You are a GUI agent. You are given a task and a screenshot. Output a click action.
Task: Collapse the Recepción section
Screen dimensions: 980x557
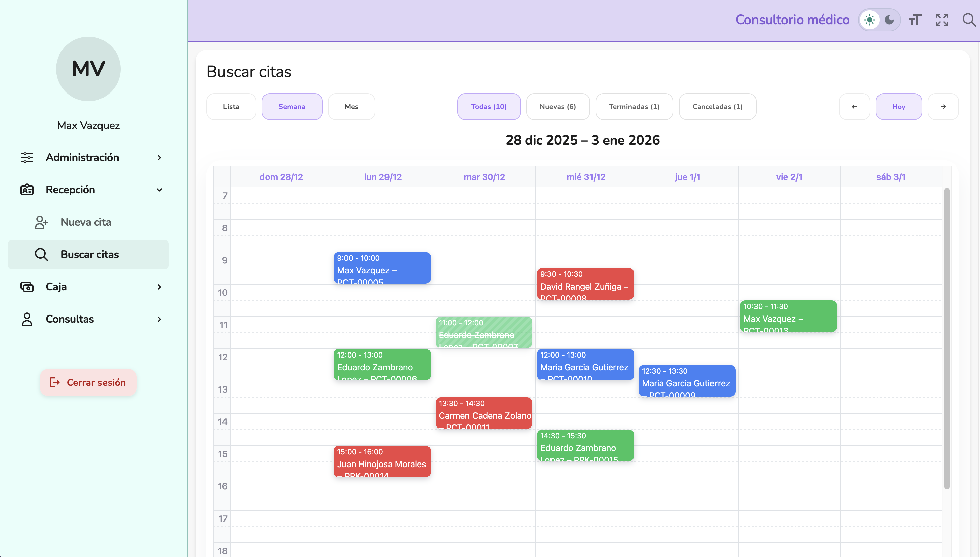point(159,190)
